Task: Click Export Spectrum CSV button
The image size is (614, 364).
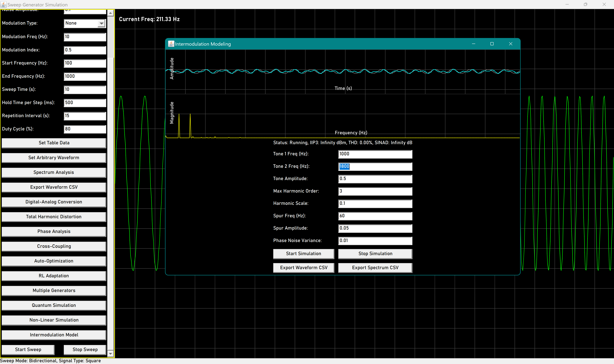Action: coord(375,268)
